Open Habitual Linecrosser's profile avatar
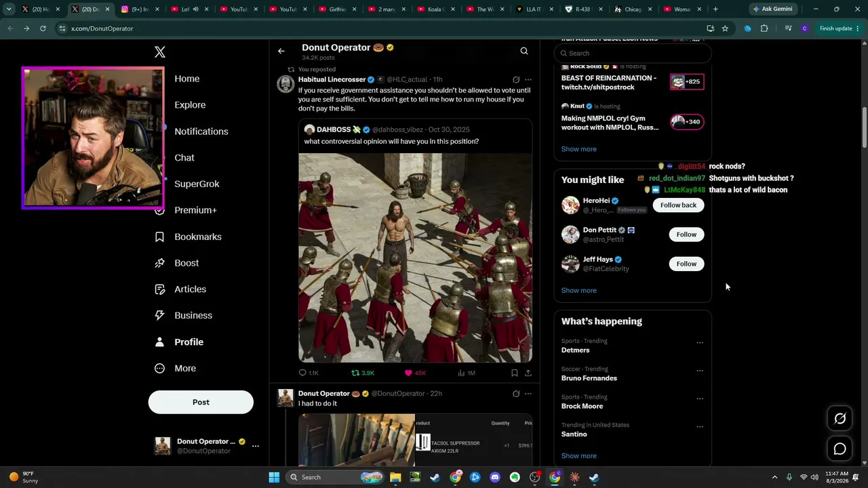Image resolution: width=868 pixels, height=488 pixels. [285, 84]
